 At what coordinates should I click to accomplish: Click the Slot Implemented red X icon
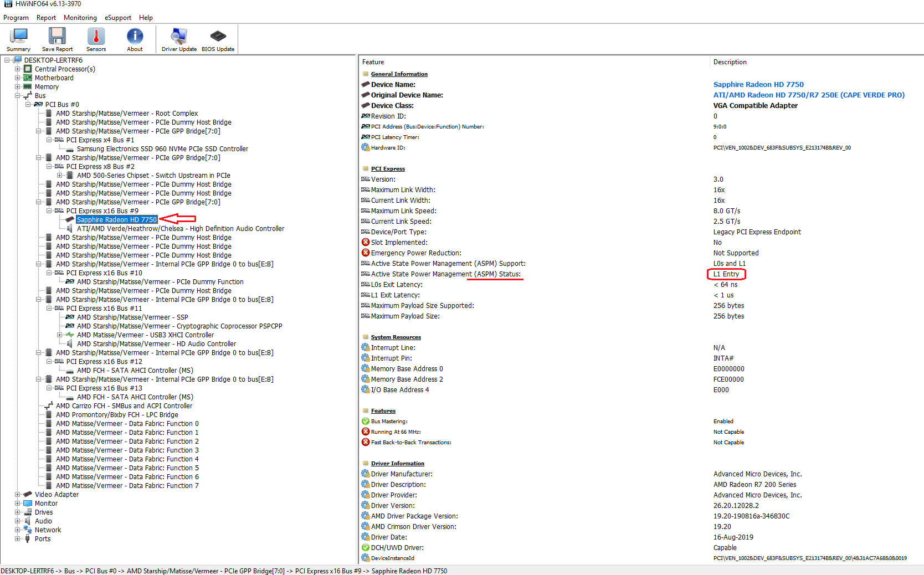(366, 243)
